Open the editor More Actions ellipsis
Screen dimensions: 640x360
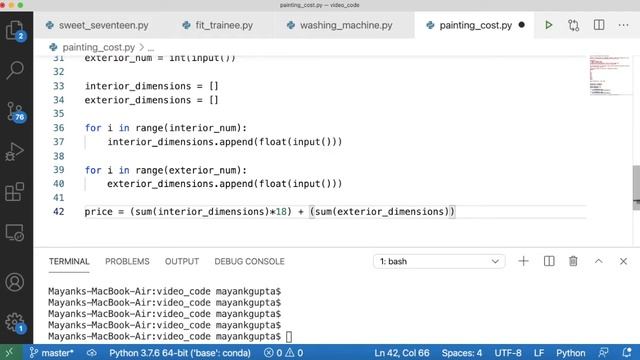pyautogui.click(x=623, y=25)
